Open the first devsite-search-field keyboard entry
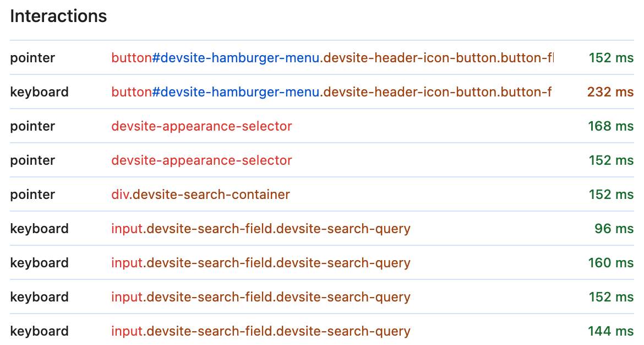The height and width of the screenshot is (345, 644). pos(260,228)
